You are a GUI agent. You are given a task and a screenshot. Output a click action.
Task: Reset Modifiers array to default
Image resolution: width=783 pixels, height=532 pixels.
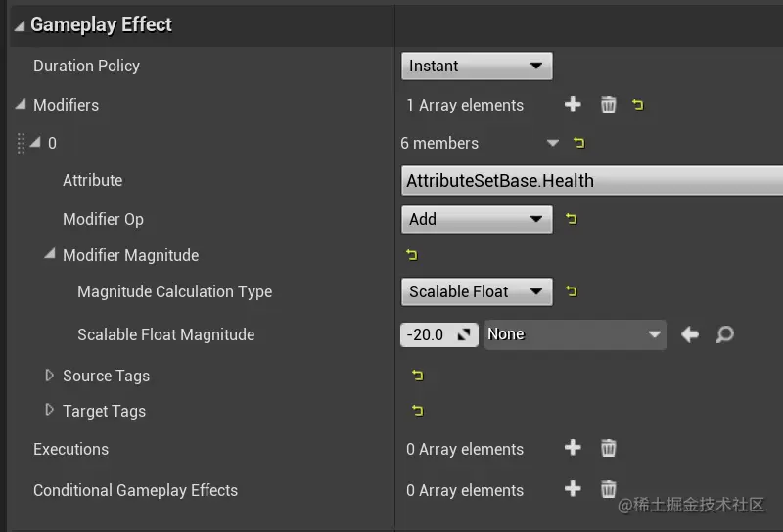pyautogui.click(x=638, y=105)
